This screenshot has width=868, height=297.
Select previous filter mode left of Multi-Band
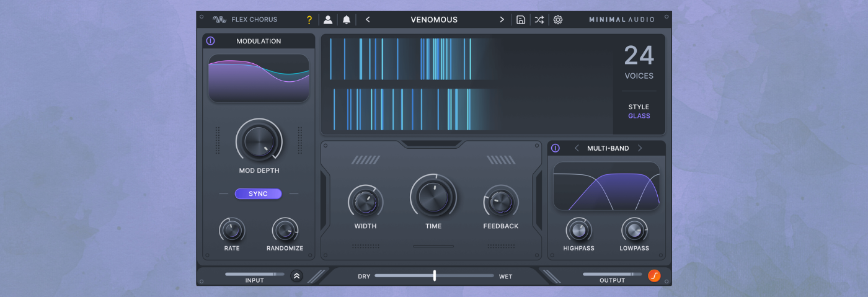pos(577,148)
